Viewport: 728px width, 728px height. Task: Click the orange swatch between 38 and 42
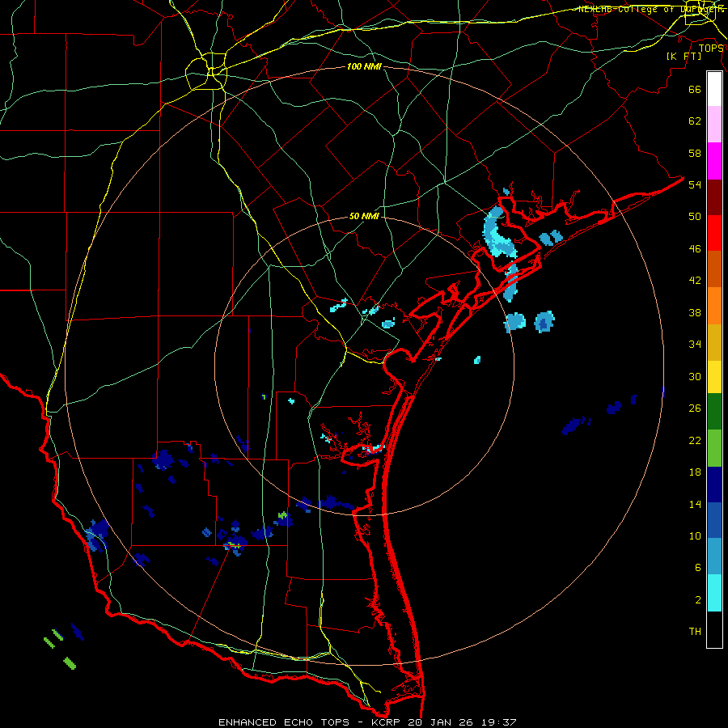714,306
